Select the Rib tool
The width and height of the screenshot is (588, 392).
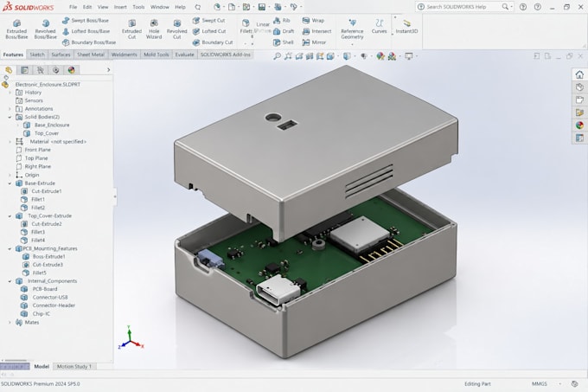click(282, 20)
